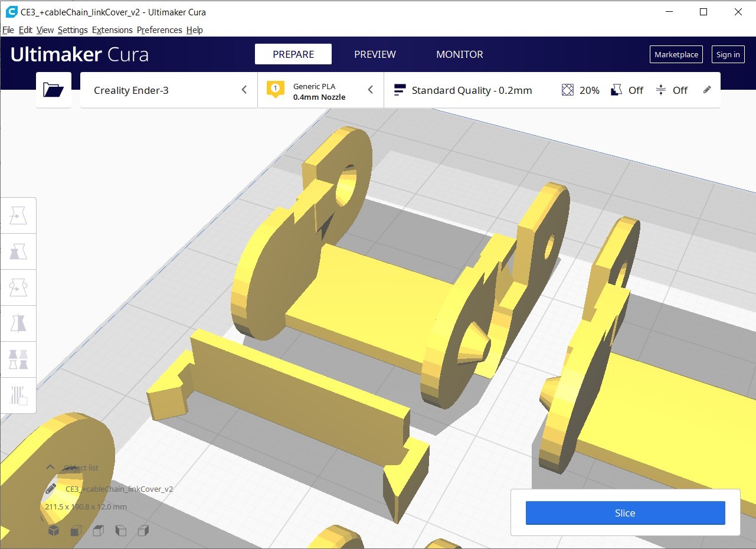Select the Move tool in the left toolbar
The width and height of the screenshot is (756, 549).
pos(18,216)
